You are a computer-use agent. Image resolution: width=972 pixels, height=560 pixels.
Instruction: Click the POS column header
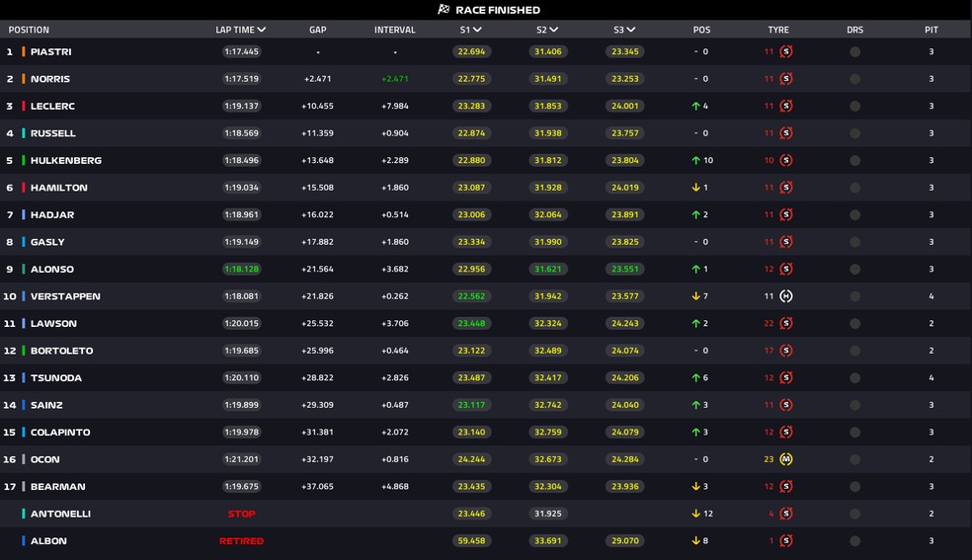click(701, 30)
